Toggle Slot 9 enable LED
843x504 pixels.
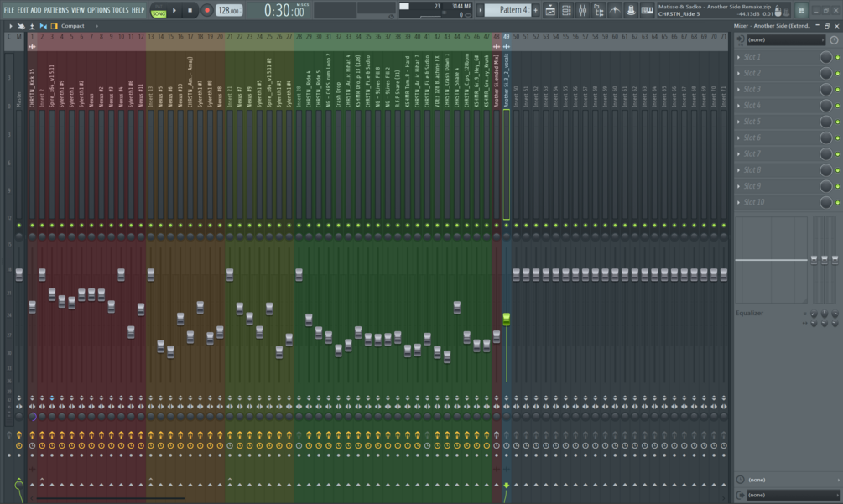tap(837, 186)
